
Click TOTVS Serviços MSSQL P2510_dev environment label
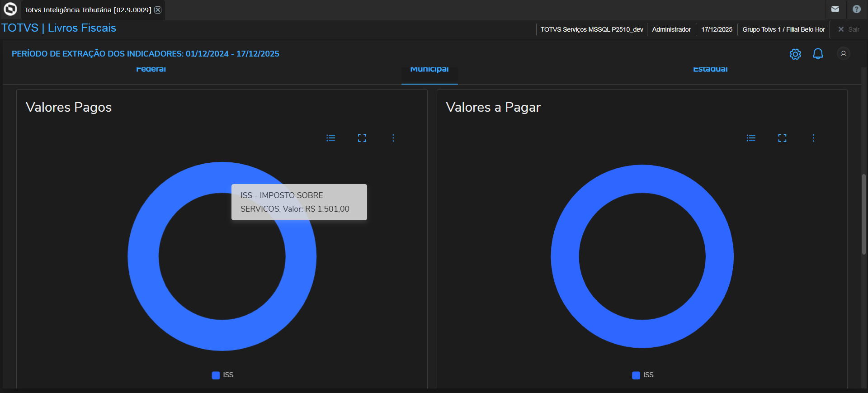point(592,29)
